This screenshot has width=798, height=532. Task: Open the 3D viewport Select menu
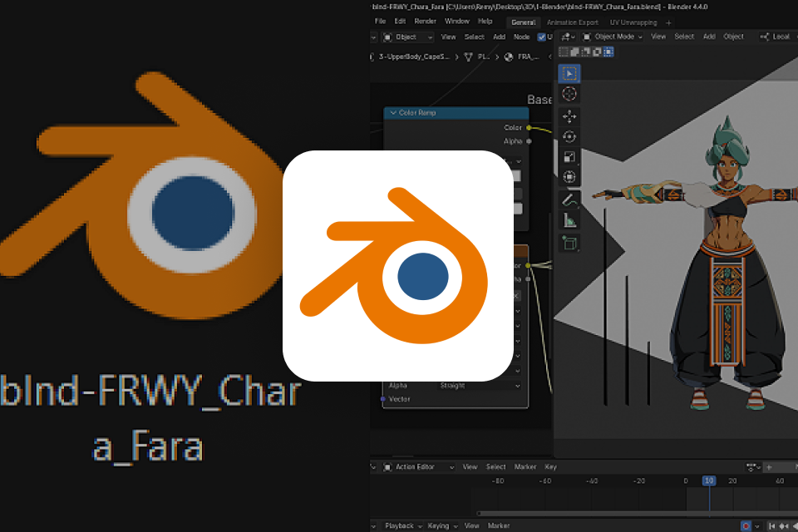(x=684, y=37)
